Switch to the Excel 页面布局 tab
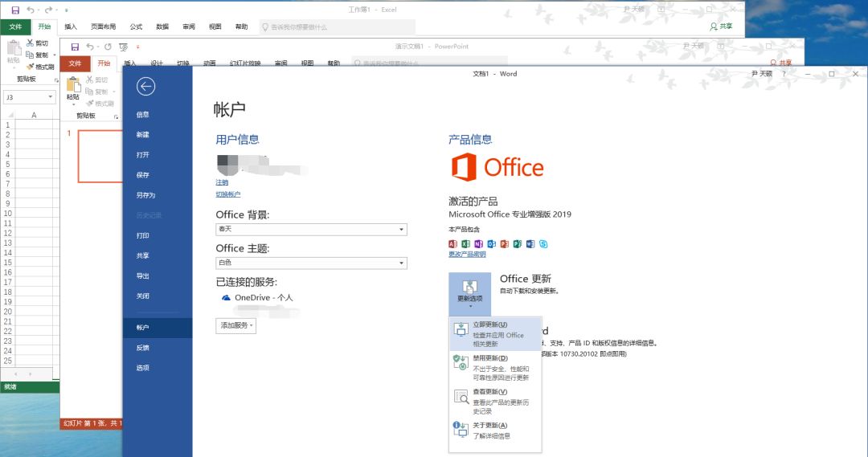Viewport: 868px width, 457px height. coord(103,27)
